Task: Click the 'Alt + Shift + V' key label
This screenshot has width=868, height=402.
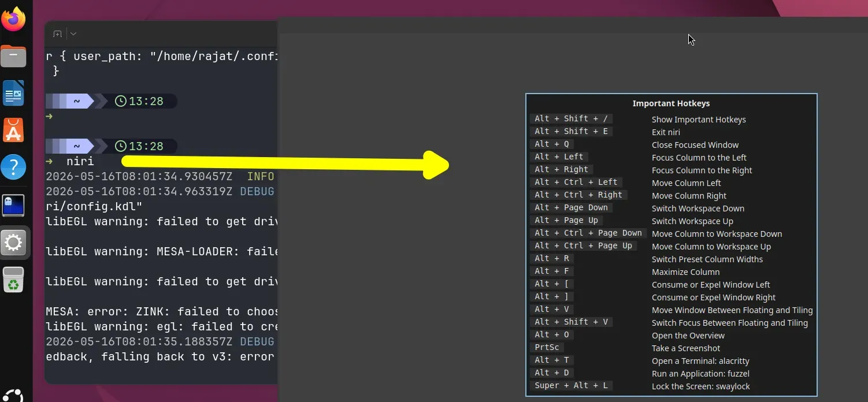Action: [571, 322]
